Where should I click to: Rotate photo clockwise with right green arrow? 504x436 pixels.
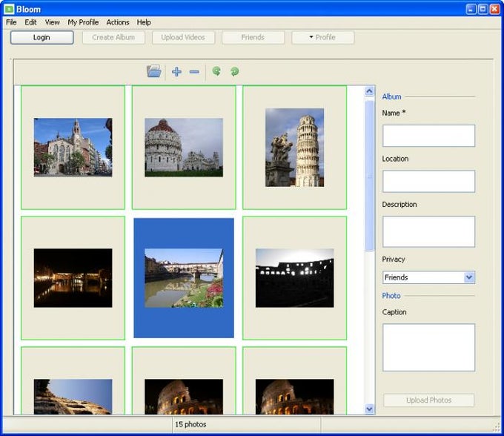pyautogui.click(x=234, y=72)
